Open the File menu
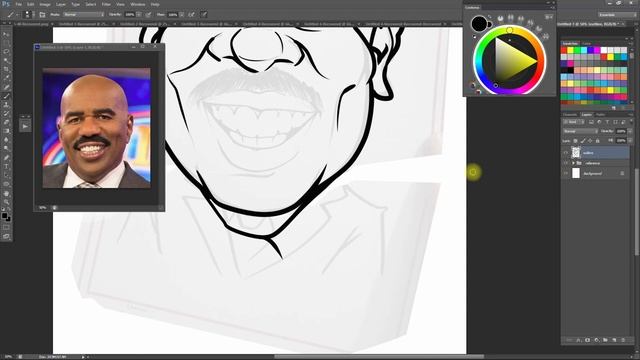This screenshot has width=640, height=360. coord(18,4)
